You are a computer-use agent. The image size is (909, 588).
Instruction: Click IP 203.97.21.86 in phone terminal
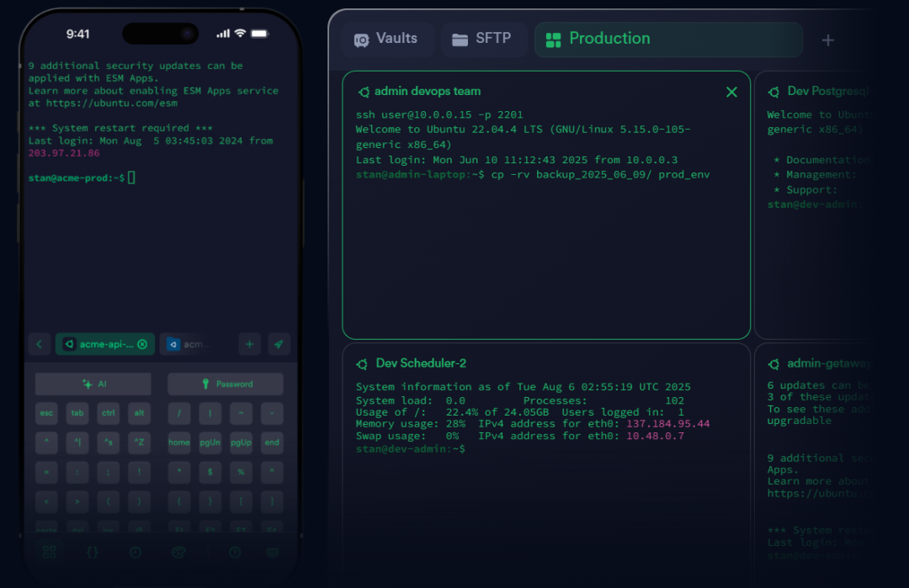64,153
